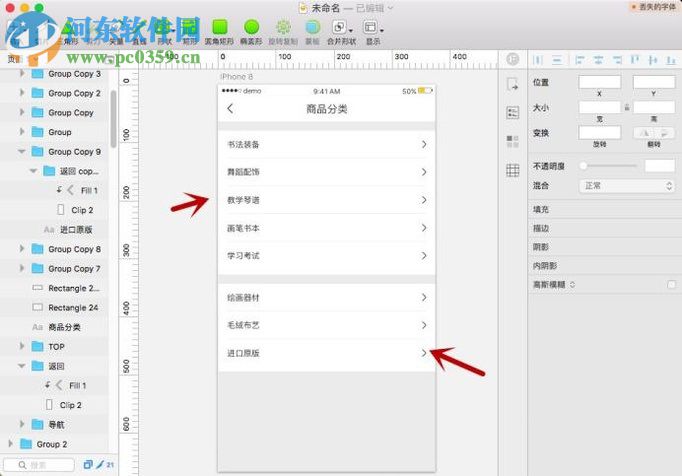
Task: Click the mask (蒙板) toolbar icon
Action: 312,27
